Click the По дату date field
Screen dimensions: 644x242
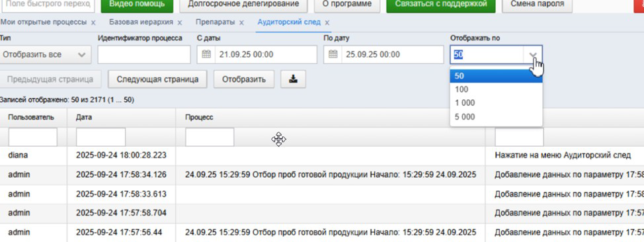point(393,55)
